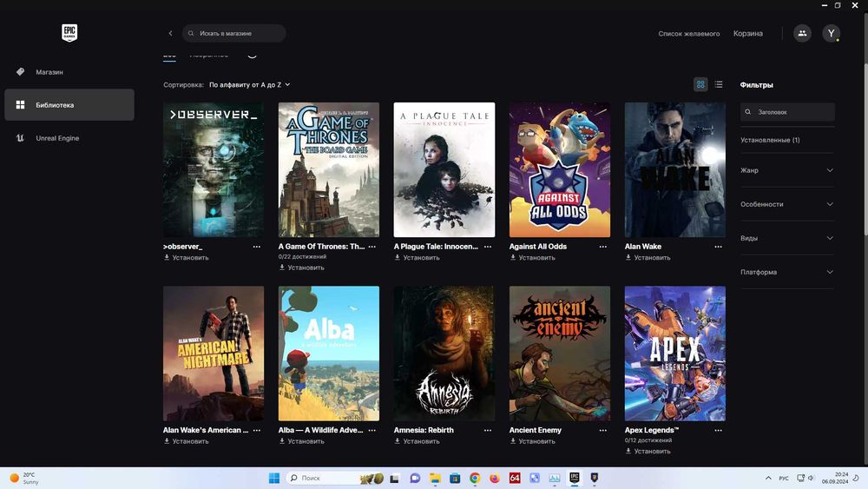Expand the Виды filter
This screenshot has height=489, width=868.
[x=787, y=238]
